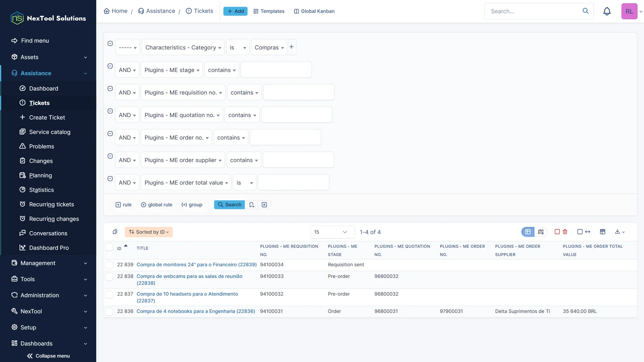Screen dimensions: 644x362
Task: Check the select-all box in table header
Action: (x=109, y=247)
